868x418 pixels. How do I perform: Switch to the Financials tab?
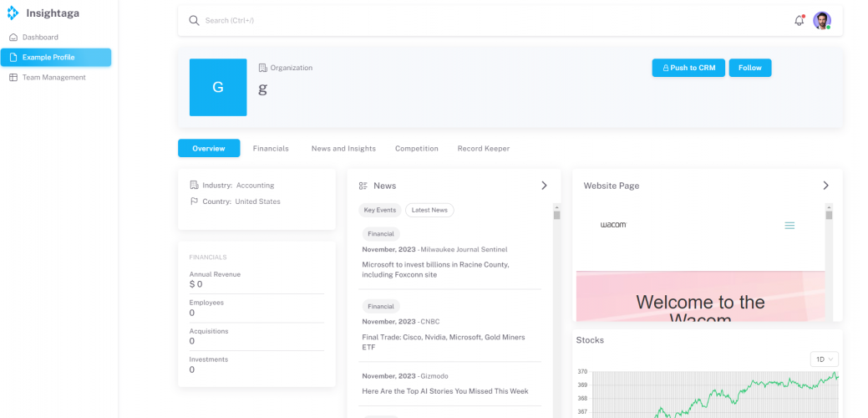(271, 148)
